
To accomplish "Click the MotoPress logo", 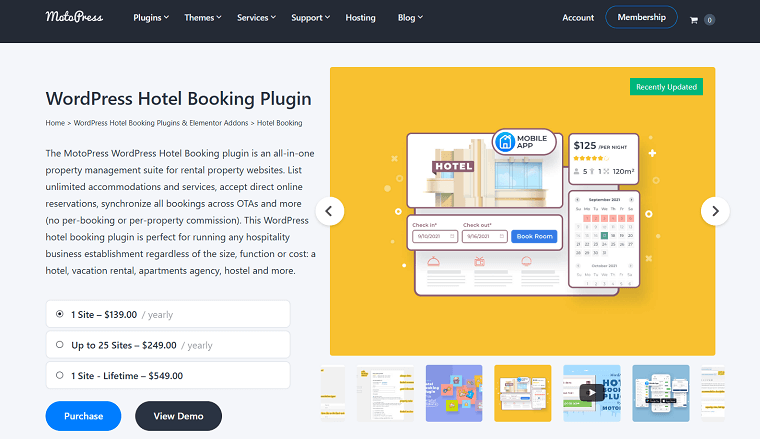I will (x=74, y=17).
